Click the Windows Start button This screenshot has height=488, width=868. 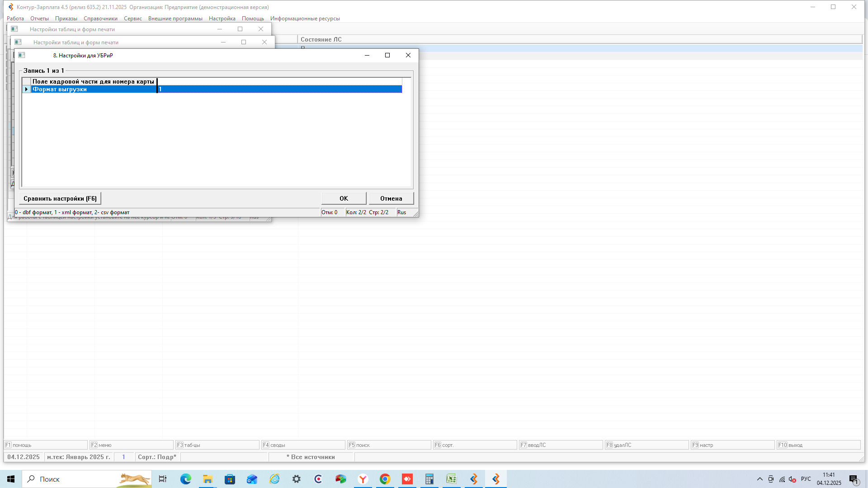click(11, 479)
